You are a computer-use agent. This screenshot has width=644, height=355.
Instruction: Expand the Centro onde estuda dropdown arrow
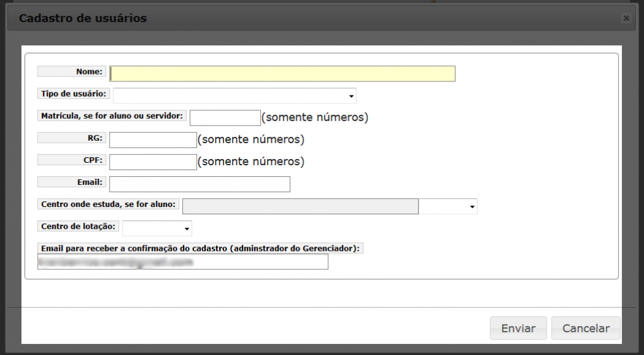[x=472, y=207]
